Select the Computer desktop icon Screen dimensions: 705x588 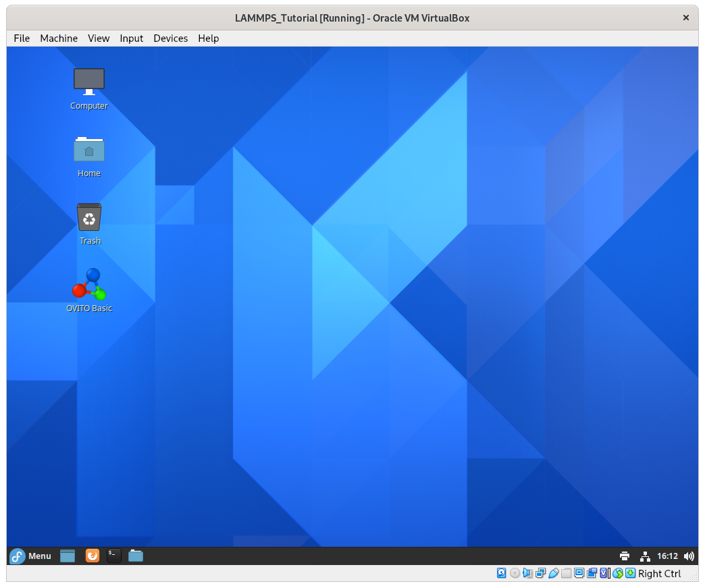(x=89, y=89)
